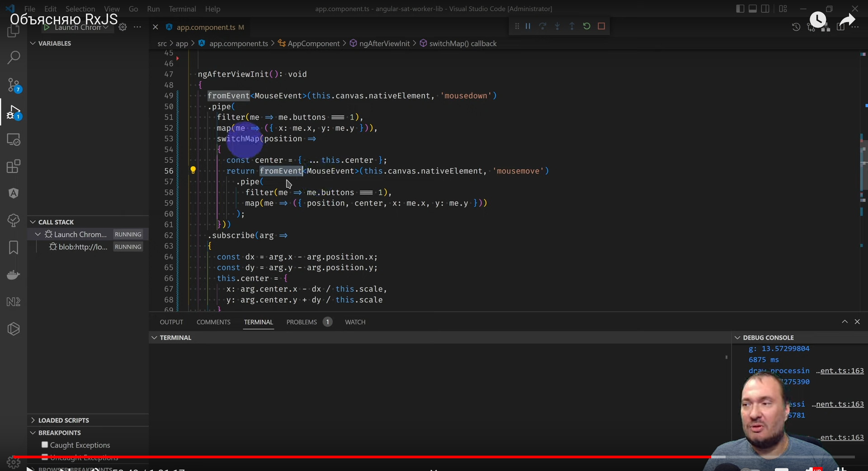Toggle the primary side bar
Viewport: 868px width, 471px height.
pos(740,9)
